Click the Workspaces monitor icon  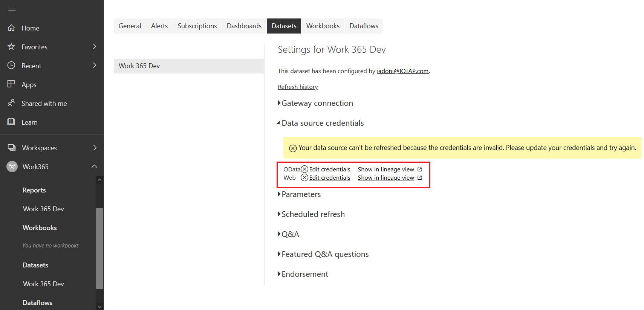(x=12, y=148)
